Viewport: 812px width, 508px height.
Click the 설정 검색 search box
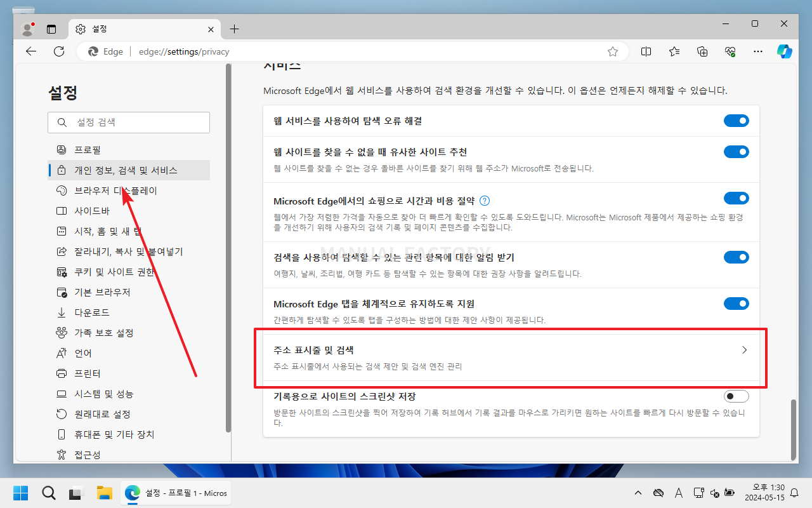point(129,123)
